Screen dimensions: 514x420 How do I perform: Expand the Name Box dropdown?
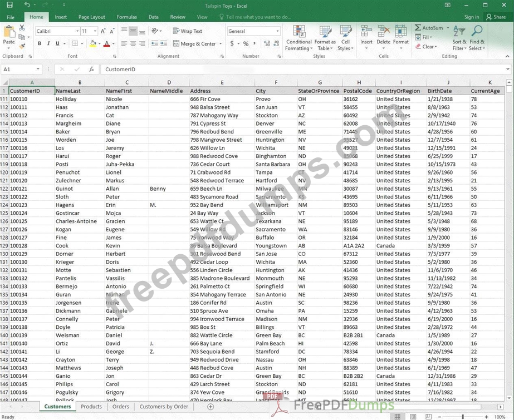(38, 69)
